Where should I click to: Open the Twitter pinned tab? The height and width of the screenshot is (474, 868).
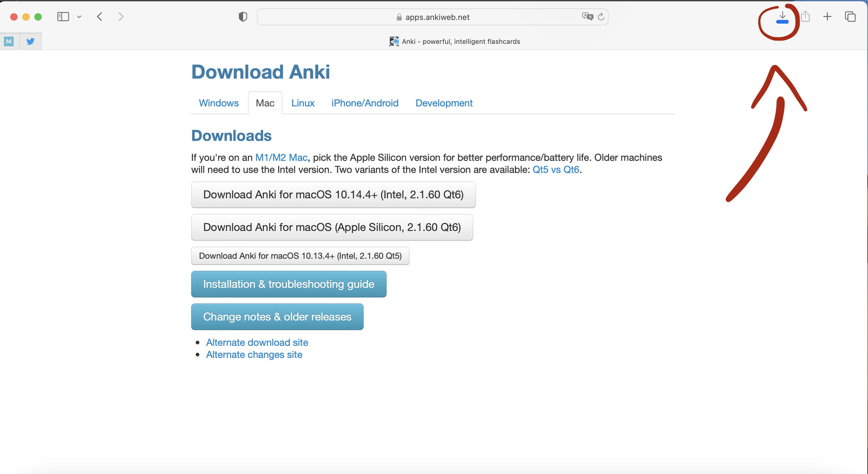31,41
